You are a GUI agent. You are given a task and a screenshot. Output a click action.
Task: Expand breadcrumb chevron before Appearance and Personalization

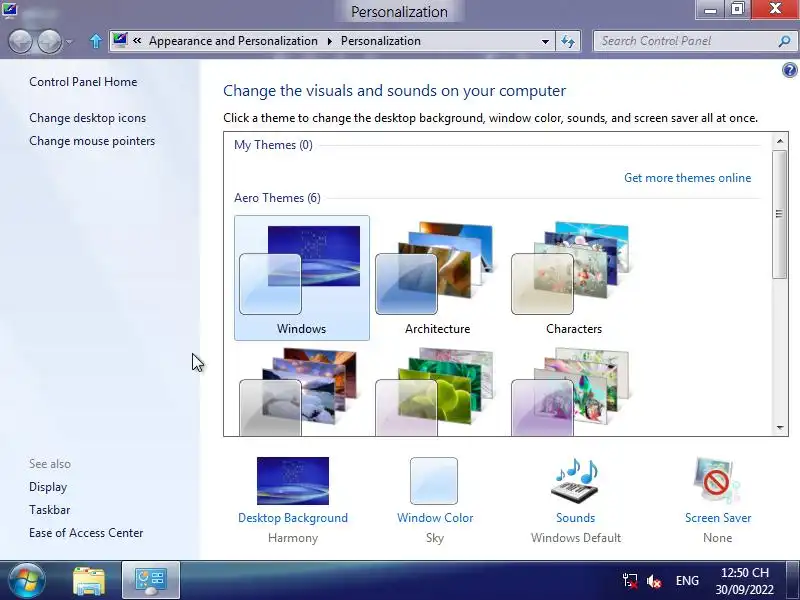[x=137, y=40]
